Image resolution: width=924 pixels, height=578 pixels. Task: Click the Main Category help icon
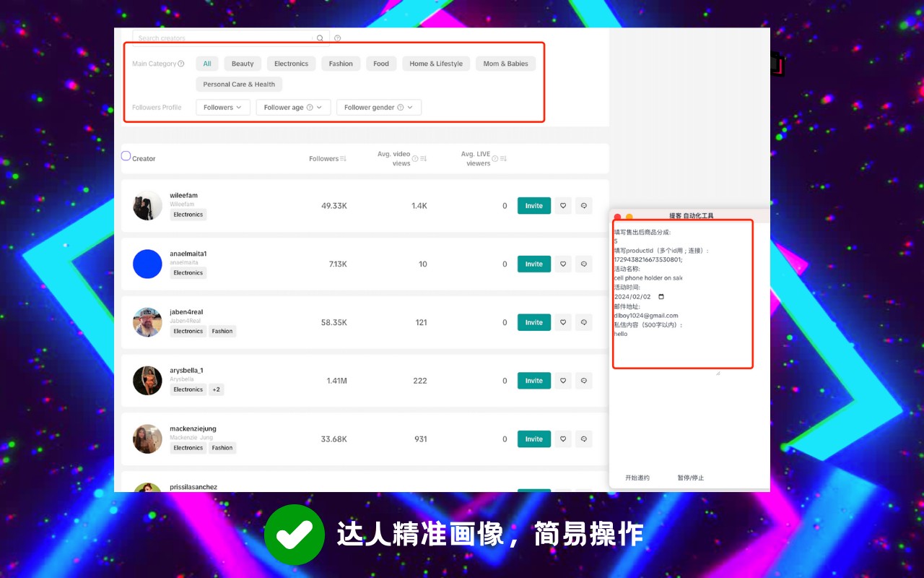[181, 64]
